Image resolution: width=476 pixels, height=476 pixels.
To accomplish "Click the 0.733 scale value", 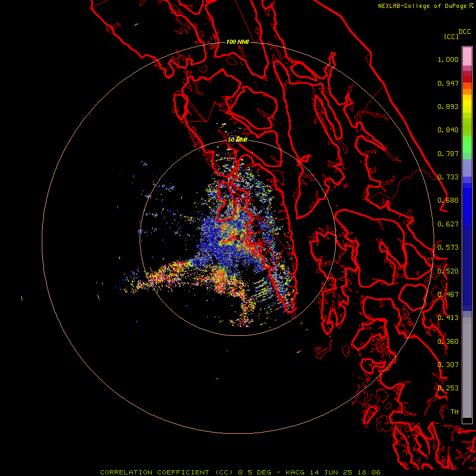I will click(448, 177).
